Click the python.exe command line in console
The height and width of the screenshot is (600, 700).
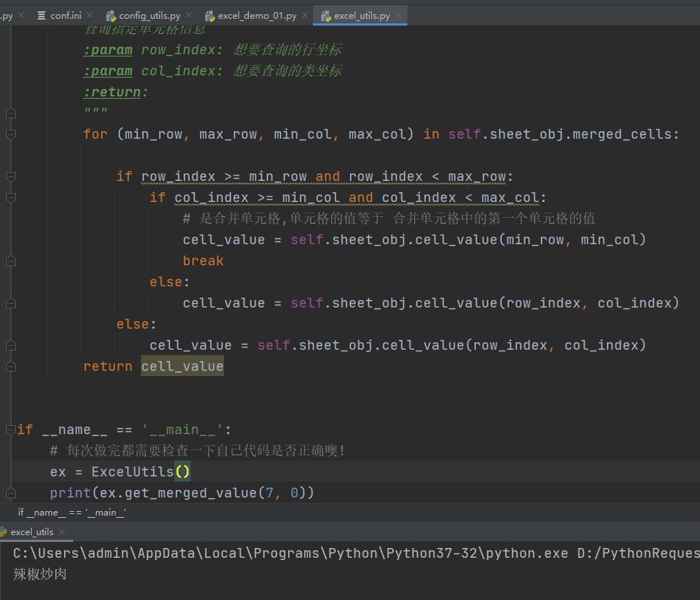356,553
